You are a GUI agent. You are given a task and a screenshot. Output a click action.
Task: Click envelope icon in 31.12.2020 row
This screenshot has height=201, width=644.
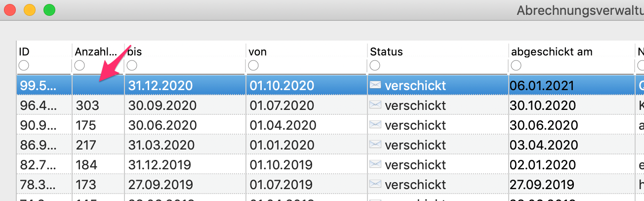click(x=375, y=85)
